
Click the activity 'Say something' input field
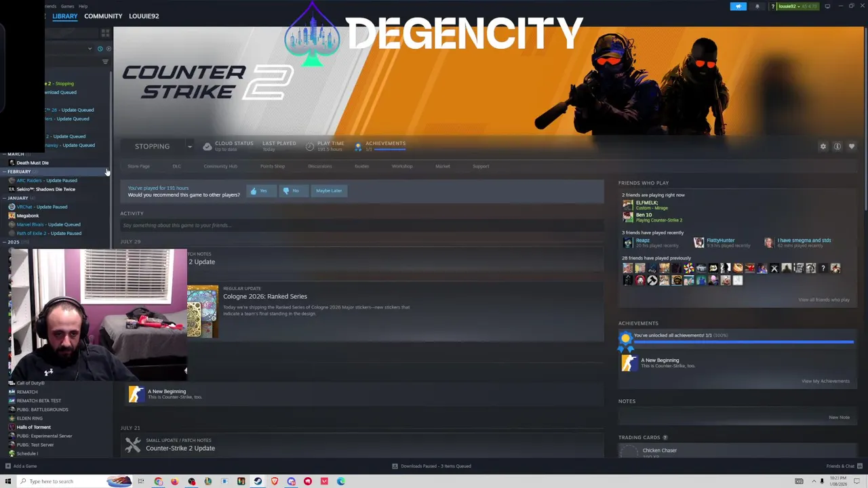click(362, 225)
